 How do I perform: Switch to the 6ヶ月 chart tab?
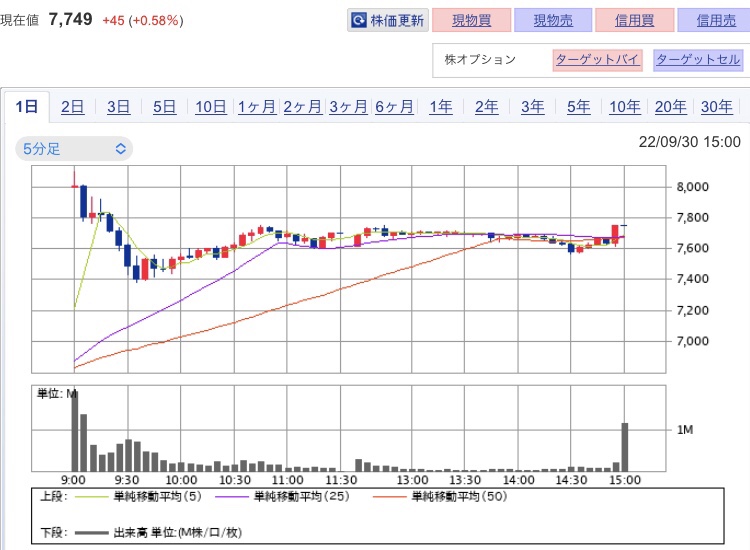[395, 106]
